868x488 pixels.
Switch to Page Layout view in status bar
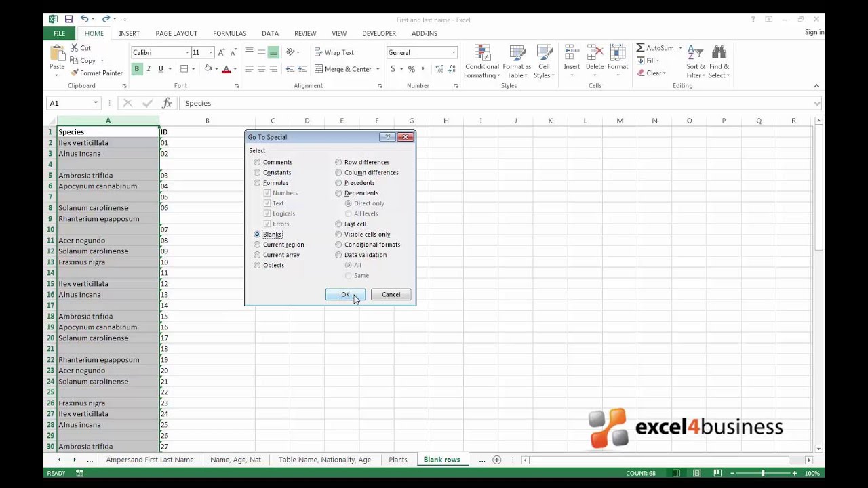[697, 473]
